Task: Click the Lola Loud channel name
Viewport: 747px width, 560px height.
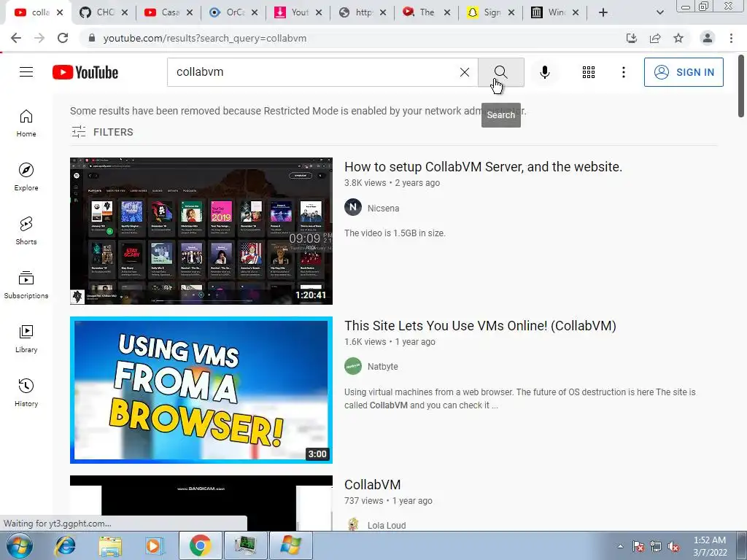Action: point(387,525)
